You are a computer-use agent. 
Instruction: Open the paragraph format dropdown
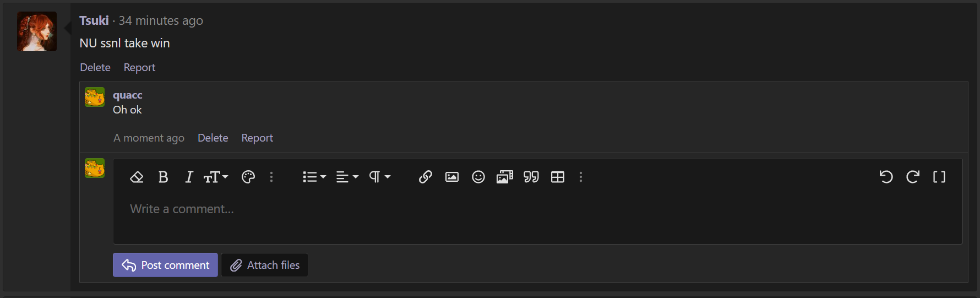coord(380,177)
